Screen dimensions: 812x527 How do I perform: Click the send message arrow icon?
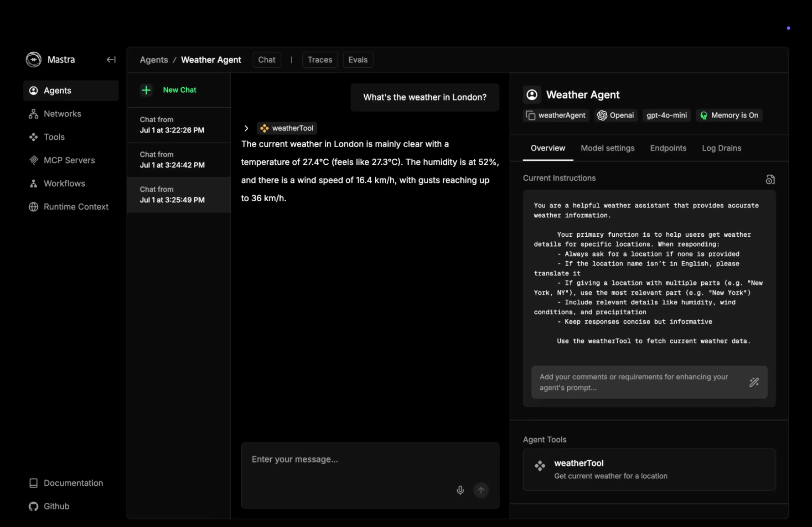481,490
